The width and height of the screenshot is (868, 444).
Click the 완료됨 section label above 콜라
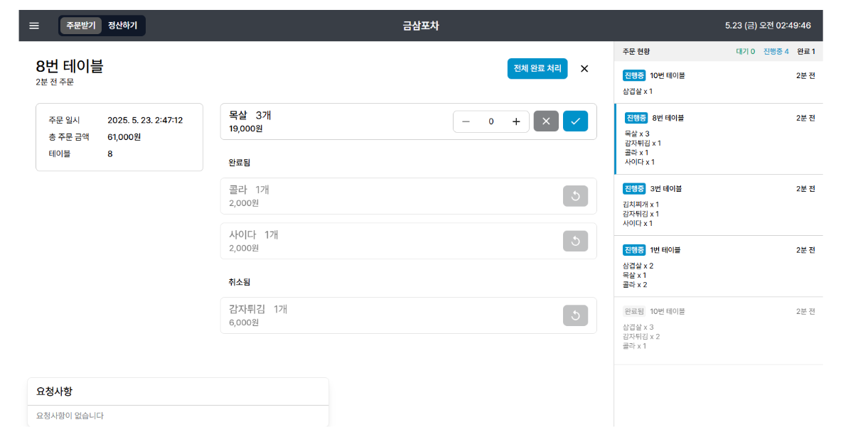coord(240,163)
